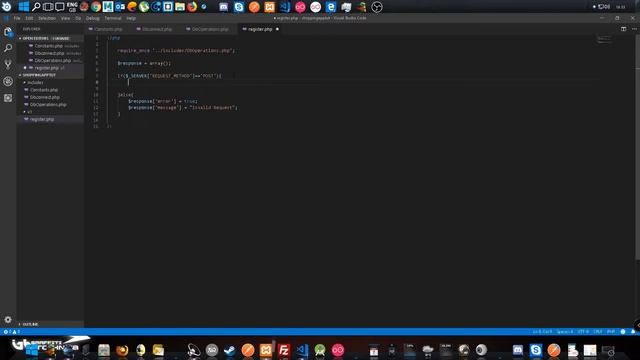
Task: Collapse the project folder section in Explorer
Action: [x=50, y=75]
